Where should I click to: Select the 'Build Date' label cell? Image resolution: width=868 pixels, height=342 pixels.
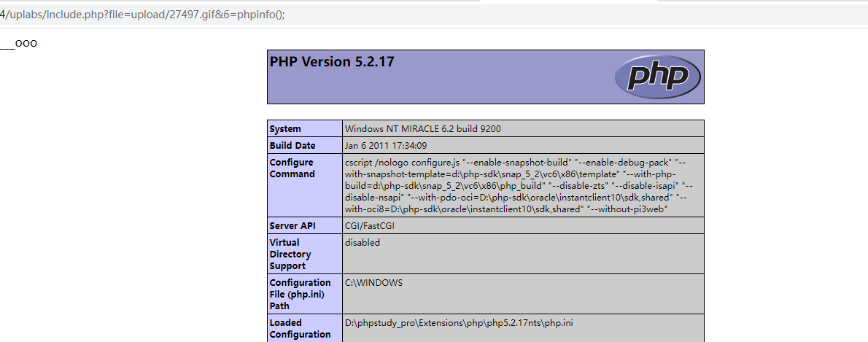305,146
